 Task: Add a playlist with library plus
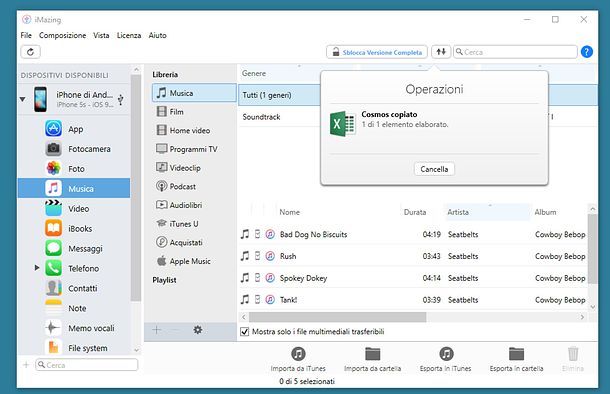(156, 330)
